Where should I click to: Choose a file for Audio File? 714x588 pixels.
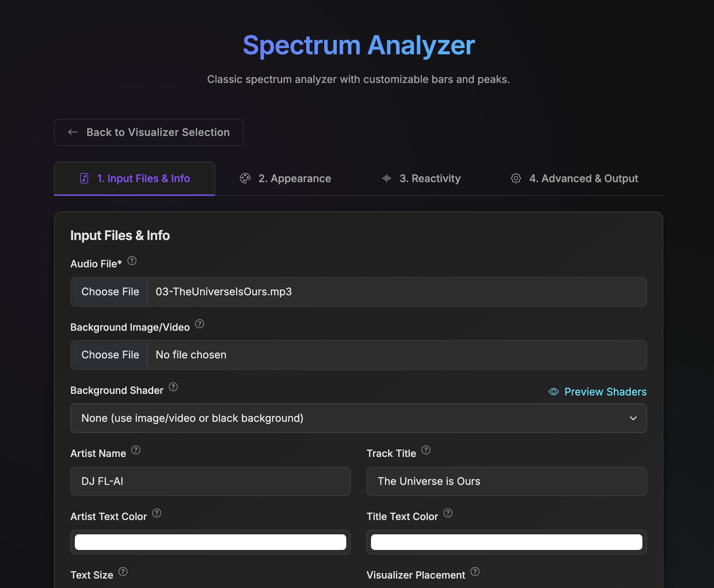point(110,292)
